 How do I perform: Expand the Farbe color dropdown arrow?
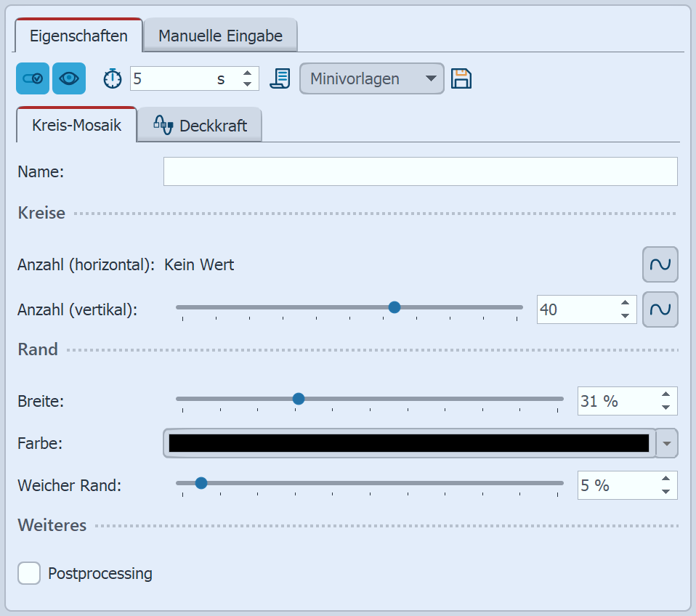(667, 443)
